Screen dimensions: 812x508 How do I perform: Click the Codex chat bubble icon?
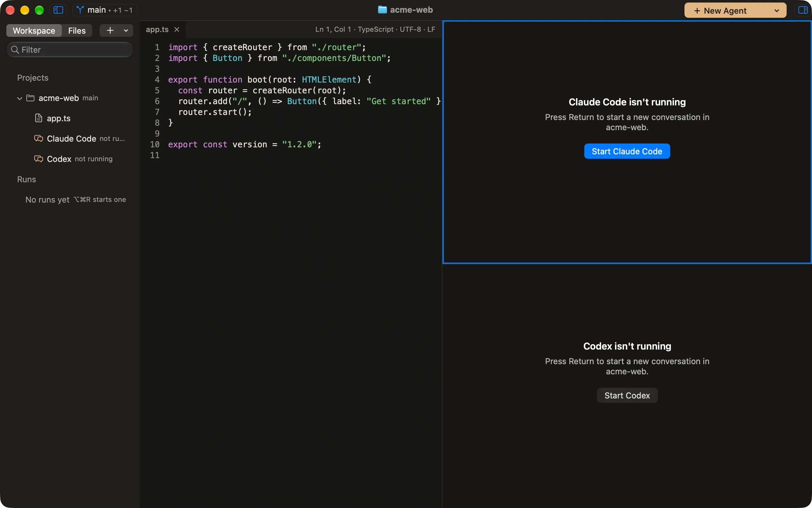[x=39, y=158]
